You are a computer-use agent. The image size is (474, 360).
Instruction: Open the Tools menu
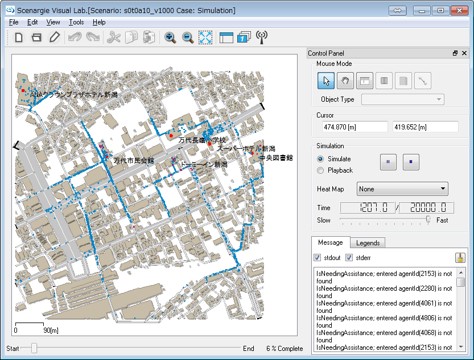76,22
